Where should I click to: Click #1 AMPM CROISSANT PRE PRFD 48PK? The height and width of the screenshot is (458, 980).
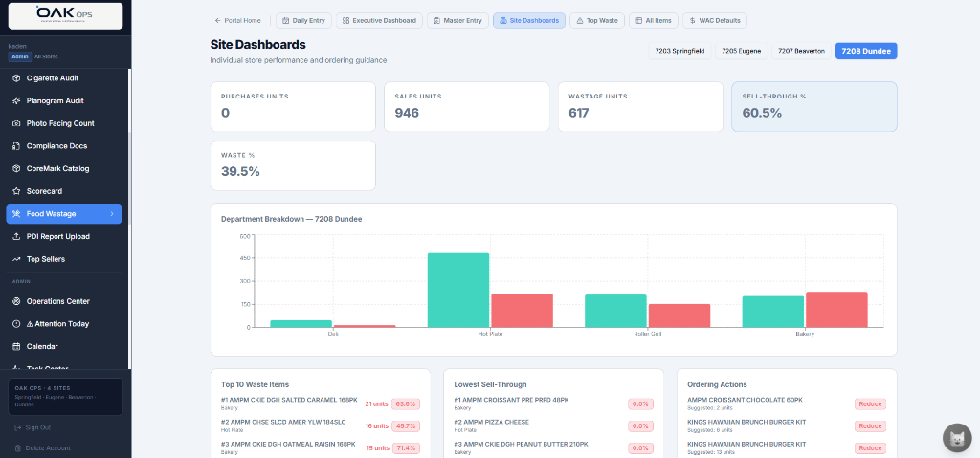click(512, 400)
